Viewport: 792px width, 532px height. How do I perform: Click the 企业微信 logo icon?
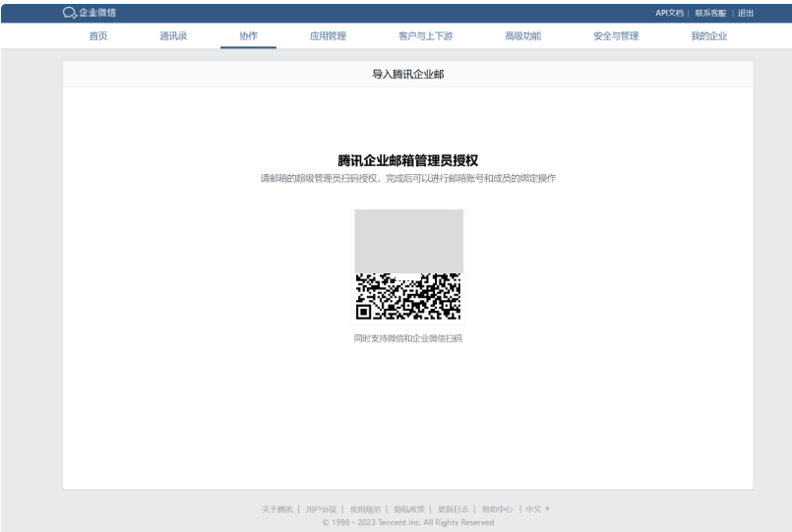pos(70,12)
